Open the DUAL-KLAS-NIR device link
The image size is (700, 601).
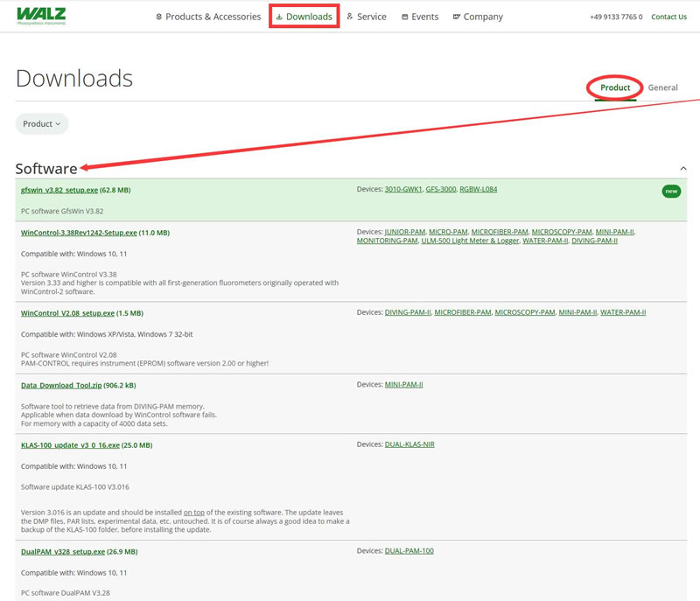tap(409, 444)
